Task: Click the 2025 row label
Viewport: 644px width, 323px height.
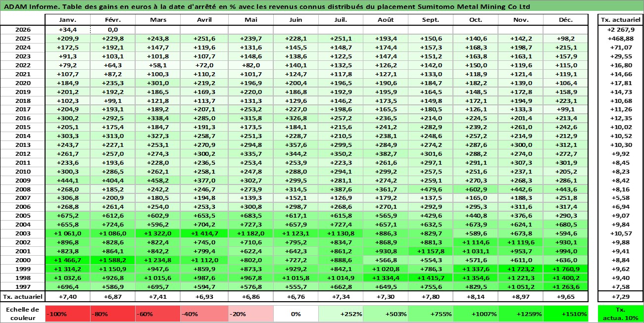Action: (x=23, y=39)
